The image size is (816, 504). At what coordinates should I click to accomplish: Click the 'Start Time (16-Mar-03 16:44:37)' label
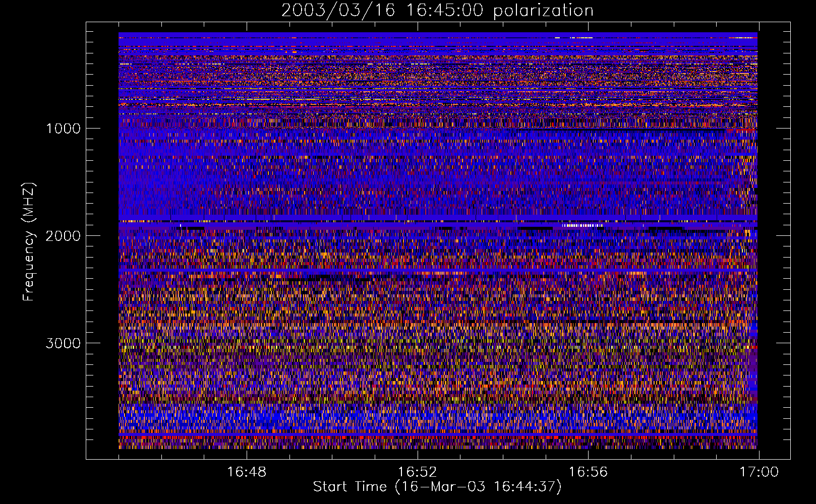tap(437, 487)
